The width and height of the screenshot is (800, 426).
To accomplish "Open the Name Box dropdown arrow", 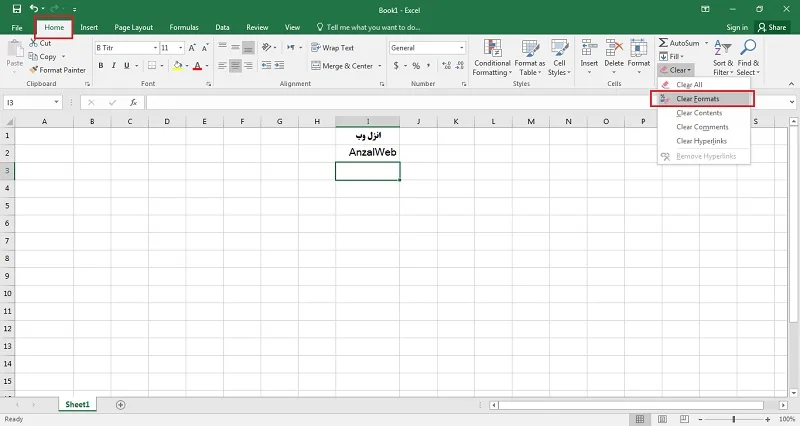I will (56, 103).
